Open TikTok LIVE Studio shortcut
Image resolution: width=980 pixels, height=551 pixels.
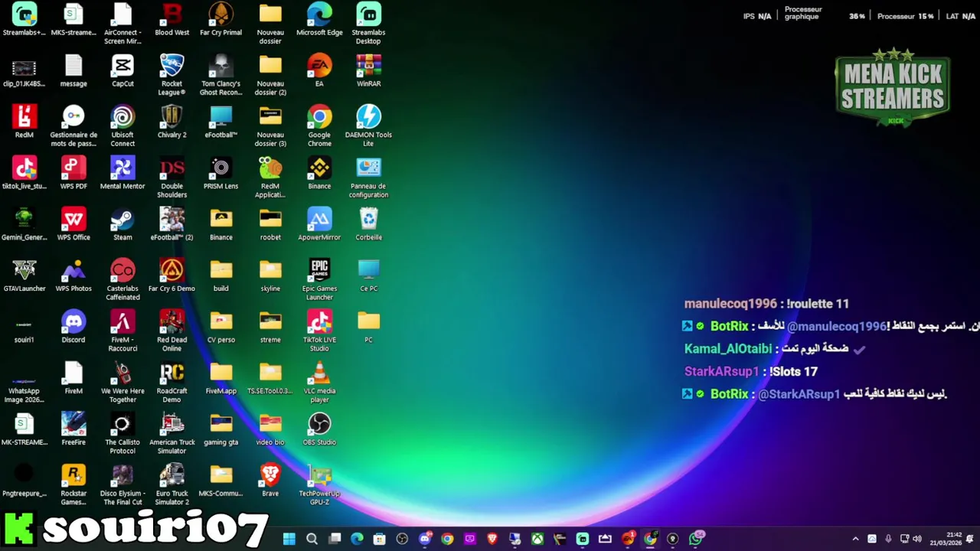319,331
